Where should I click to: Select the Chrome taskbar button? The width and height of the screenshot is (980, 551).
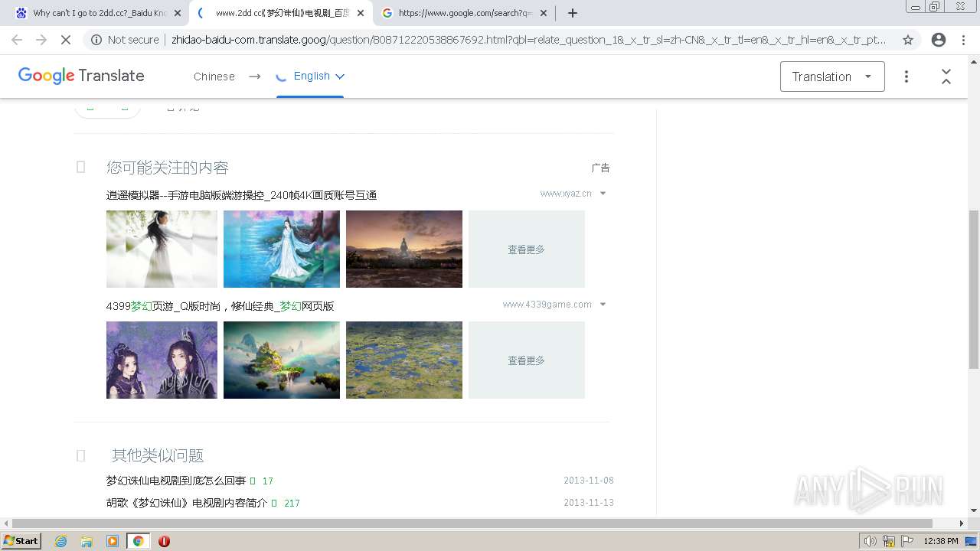click(138, 541)
